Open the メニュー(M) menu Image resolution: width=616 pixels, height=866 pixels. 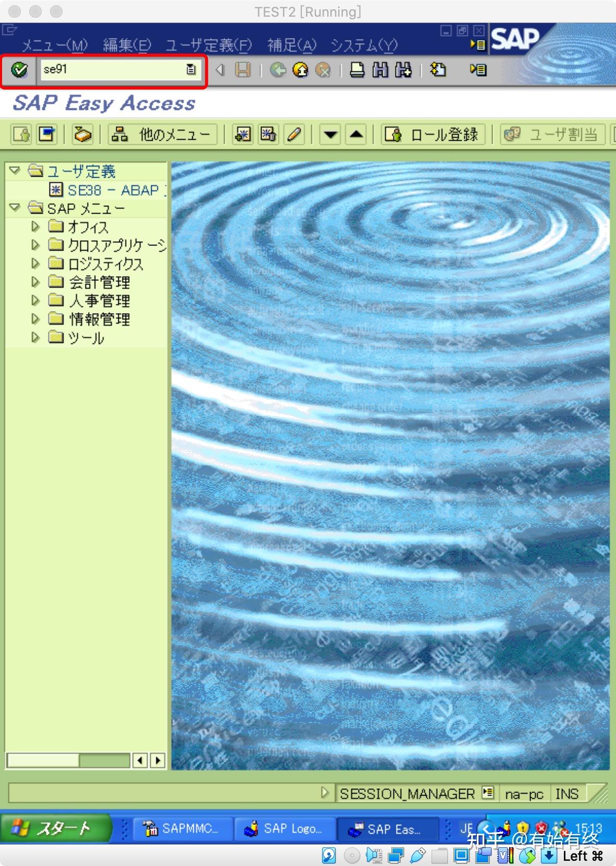coord(55,45)
